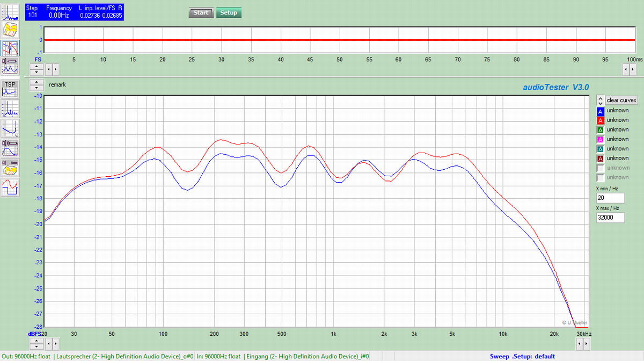Select the oscilloscope waveform icon at sidebar bottom
The width and height of the screenshot is (644, 361).
point(10,187)
